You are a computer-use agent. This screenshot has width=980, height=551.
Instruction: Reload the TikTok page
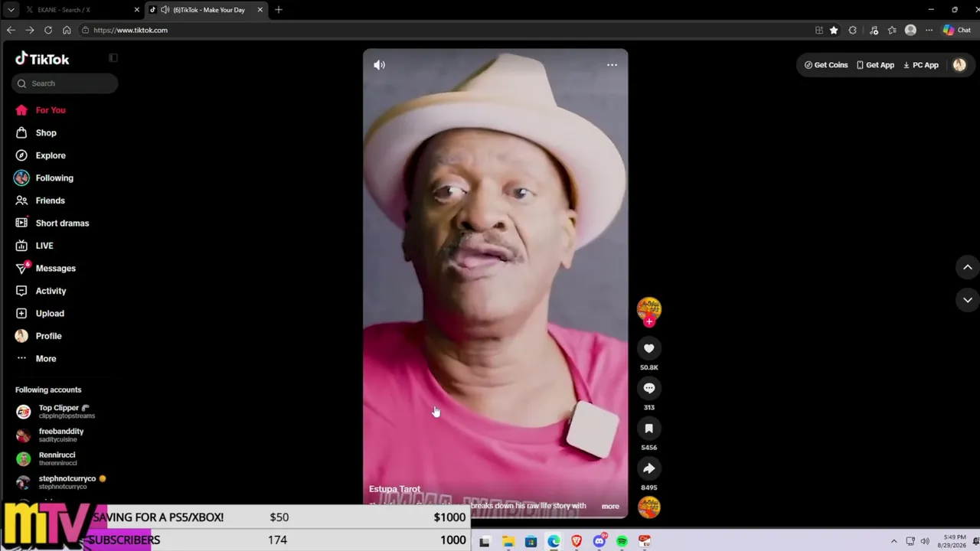[48, 30]
